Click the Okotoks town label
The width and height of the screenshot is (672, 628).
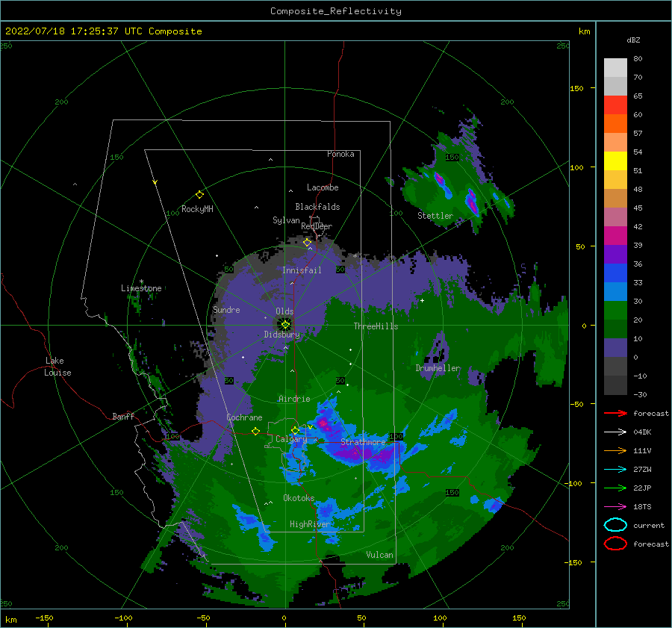click(x=299, y=498)
